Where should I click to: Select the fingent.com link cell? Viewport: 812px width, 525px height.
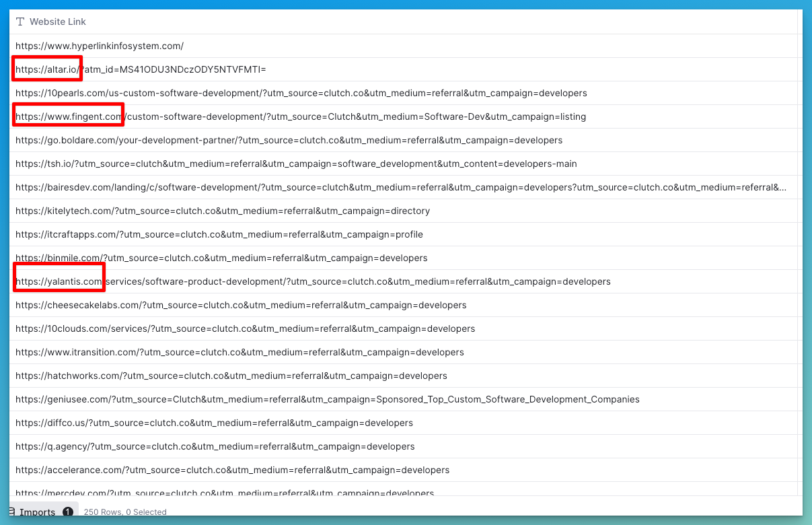(x=403, y=116)
